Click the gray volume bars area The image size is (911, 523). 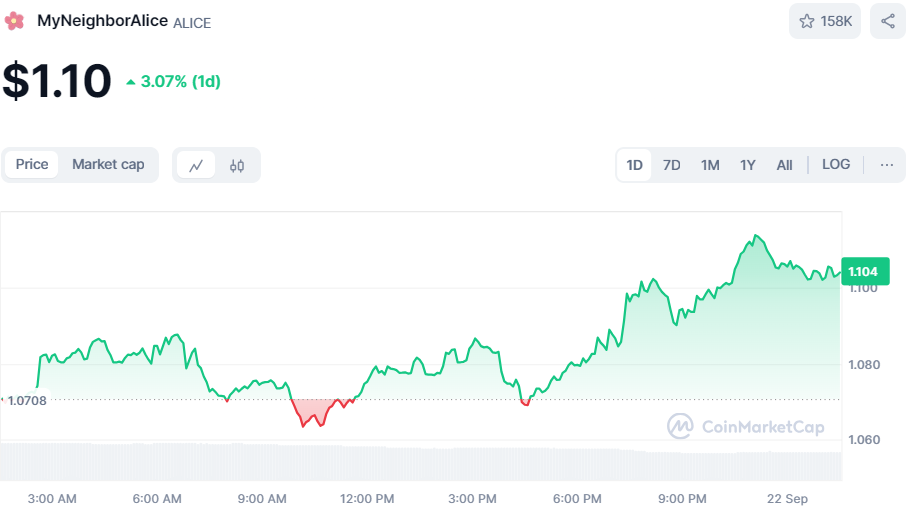(x=421, y=462)
